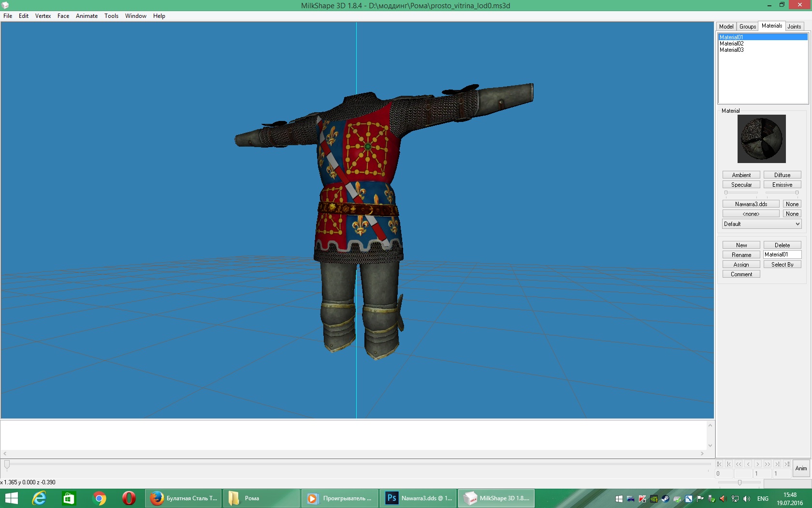This screenshot has width=812, height=508.
Task: Open the Window menu
Action: [x=136, y=16]
